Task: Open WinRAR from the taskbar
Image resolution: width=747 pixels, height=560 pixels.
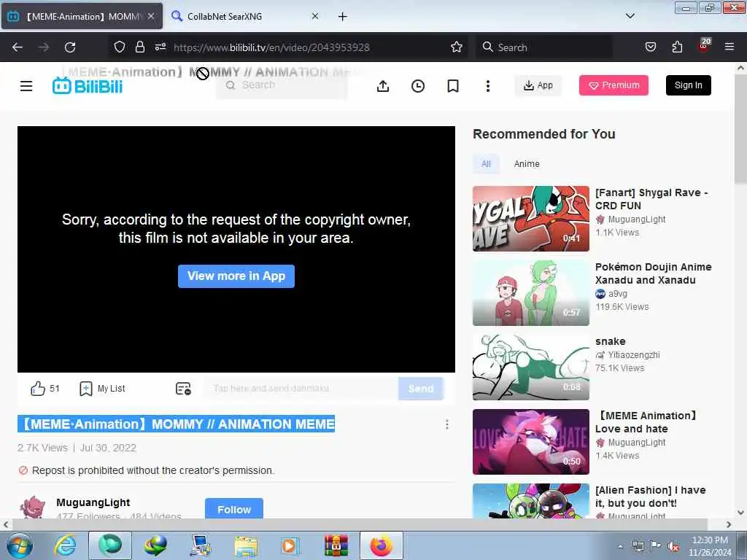Action: click(x=336, y=545)
